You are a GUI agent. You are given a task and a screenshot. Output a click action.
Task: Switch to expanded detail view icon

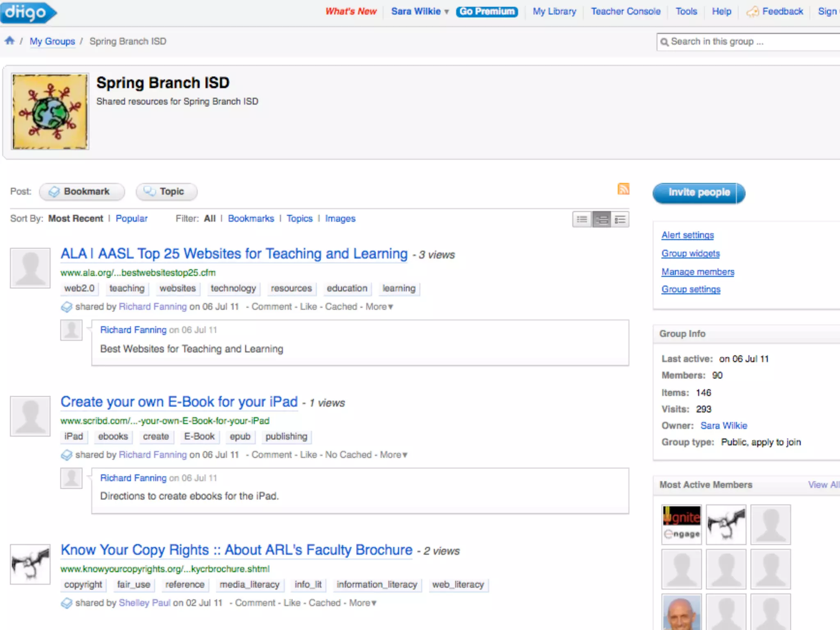(x=620, y=219)
